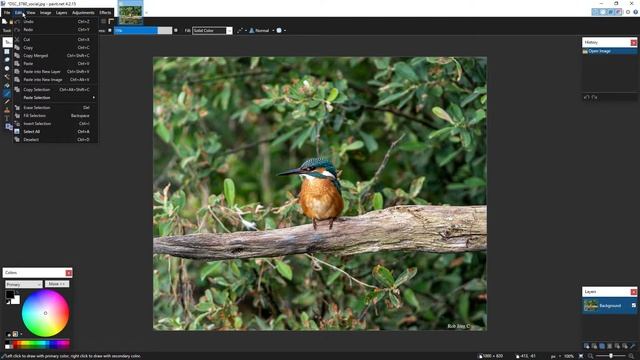Open the Fill Solid Color combo box
Image resolution: width=640 pixels, height=360 pixels.
212,31
